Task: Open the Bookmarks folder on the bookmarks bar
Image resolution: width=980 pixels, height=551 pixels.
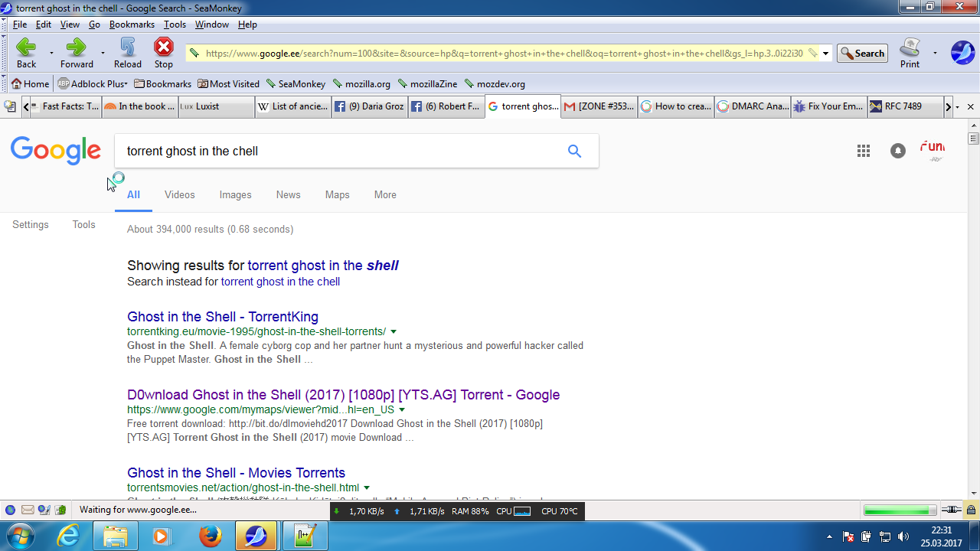Action: pyautogui.click(x=162, y=84)
